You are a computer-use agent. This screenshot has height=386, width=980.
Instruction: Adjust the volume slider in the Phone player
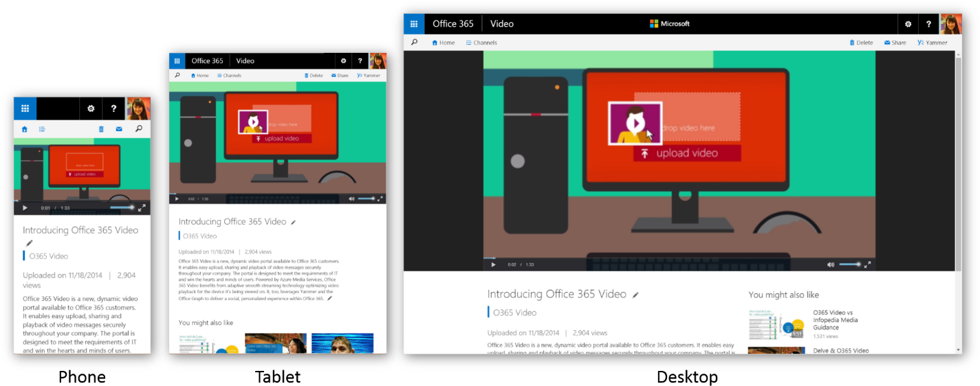(122, 208)
